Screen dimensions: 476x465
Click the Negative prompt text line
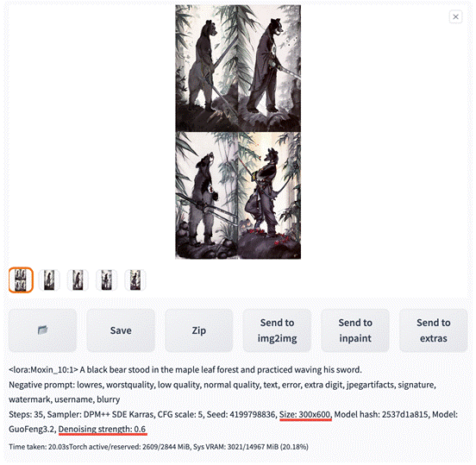point(222,392)
